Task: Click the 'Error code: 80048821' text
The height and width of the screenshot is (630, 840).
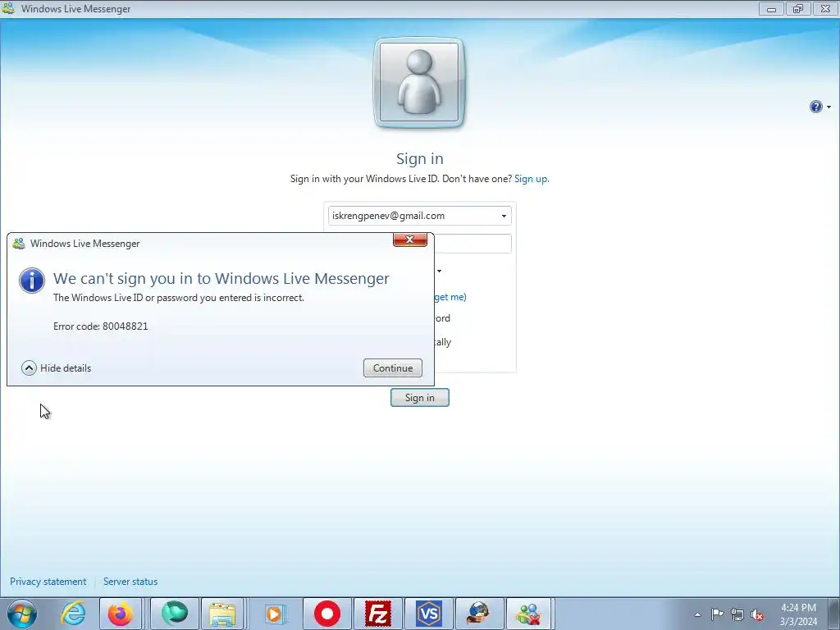Action: pyautogui.click(x=101, y=326)
